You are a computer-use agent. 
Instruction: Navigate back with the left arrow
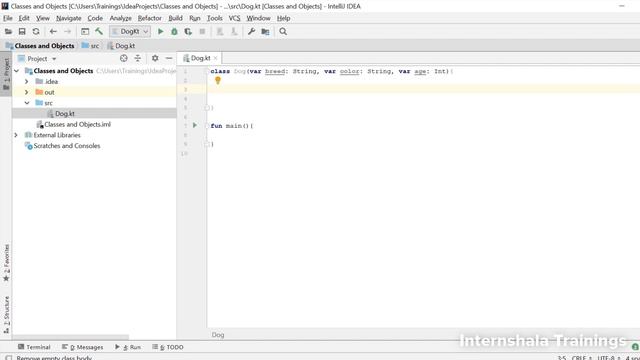pos(53,31)
